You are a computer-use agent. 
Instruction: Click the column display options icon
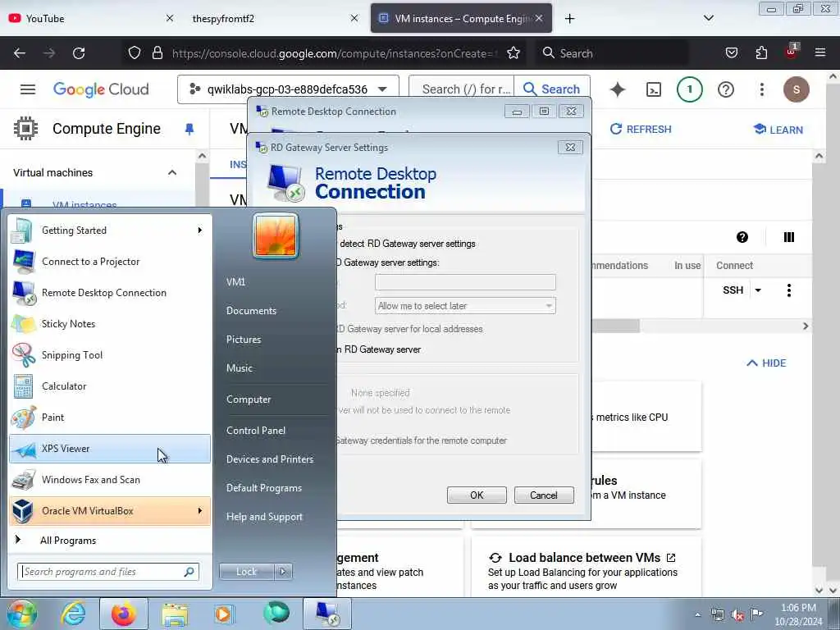click(788, 237)
